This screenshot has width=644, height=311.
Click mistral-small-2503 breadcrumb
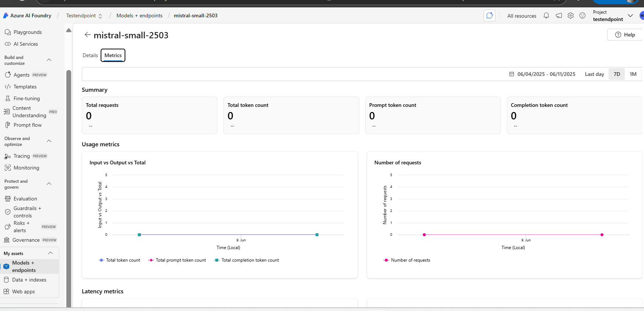pos(195,15)
